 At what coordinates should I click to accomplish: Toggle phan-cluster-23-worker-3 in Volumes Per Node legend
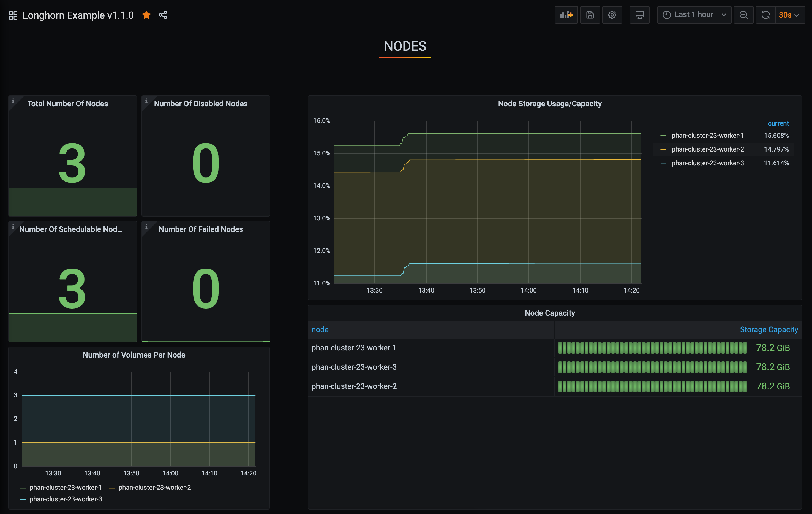(x=66, y=499)
